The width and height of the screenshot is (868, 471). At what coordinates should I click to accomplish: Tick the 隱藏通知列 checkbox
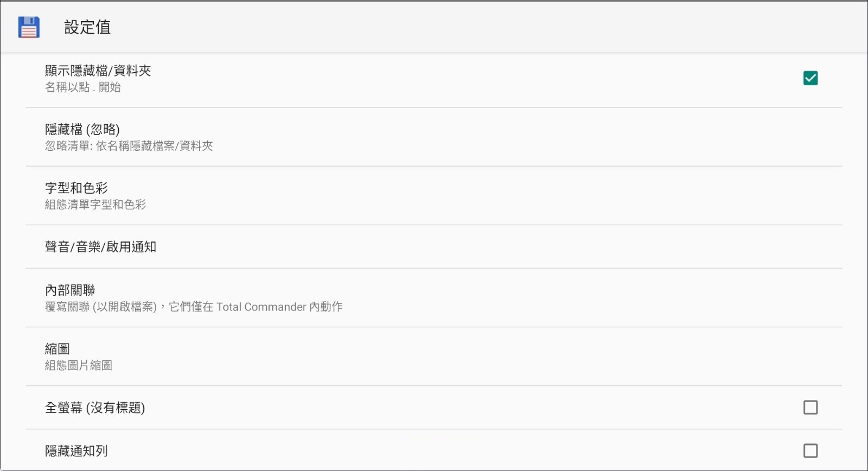tap(810, 451)
